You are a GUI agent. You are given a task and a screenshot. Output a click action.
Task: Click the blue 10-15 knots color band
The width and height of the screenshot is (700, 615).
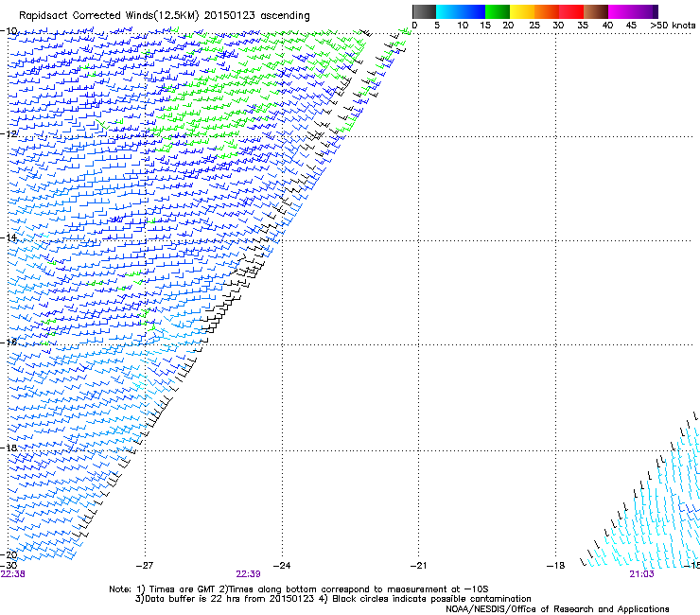click(x=473, y=11)
